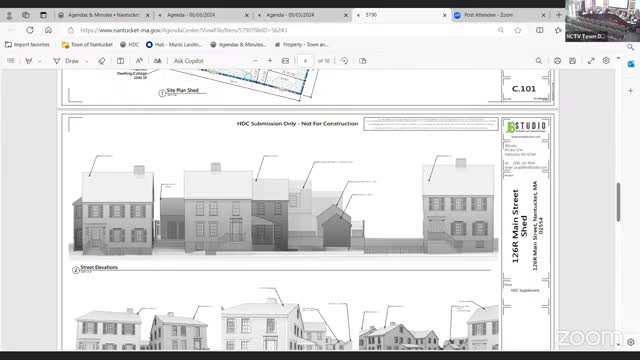
Task: Open sidebar settings gear at bottom
Action: 631,342
